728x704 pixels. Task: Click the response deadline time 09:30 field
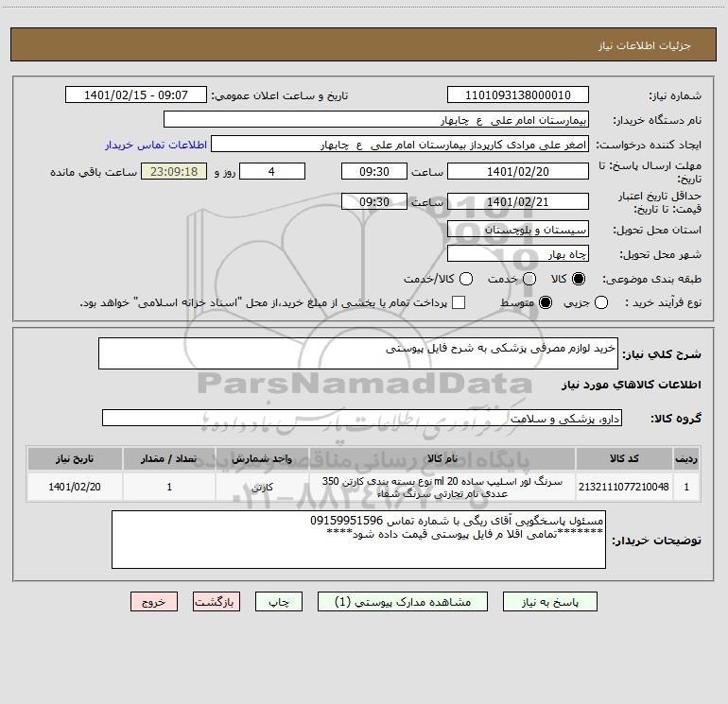click(374, 171)
